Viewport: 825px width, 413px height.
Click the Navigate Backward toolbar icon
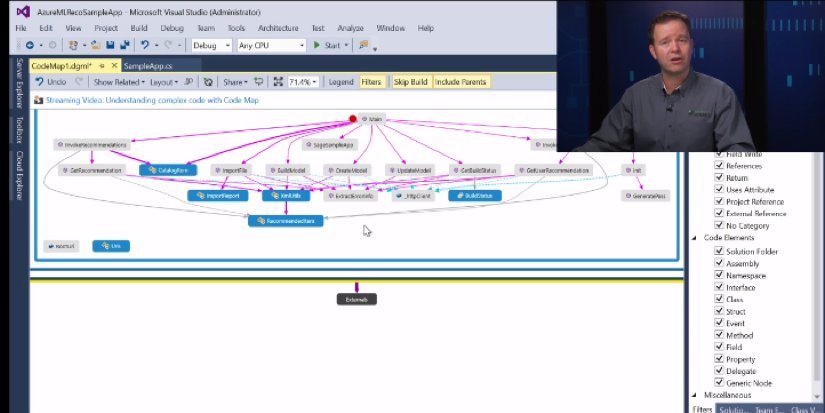click(x=30, y=45)
